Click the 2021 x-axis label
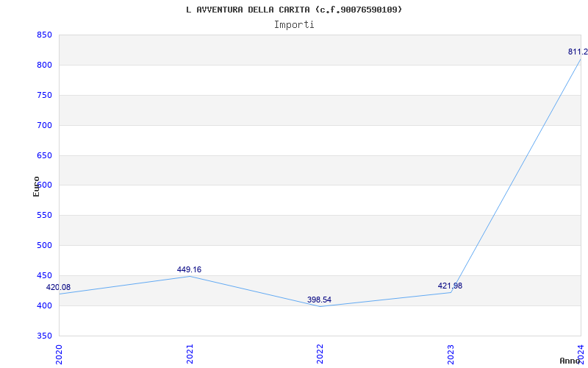 190,354
